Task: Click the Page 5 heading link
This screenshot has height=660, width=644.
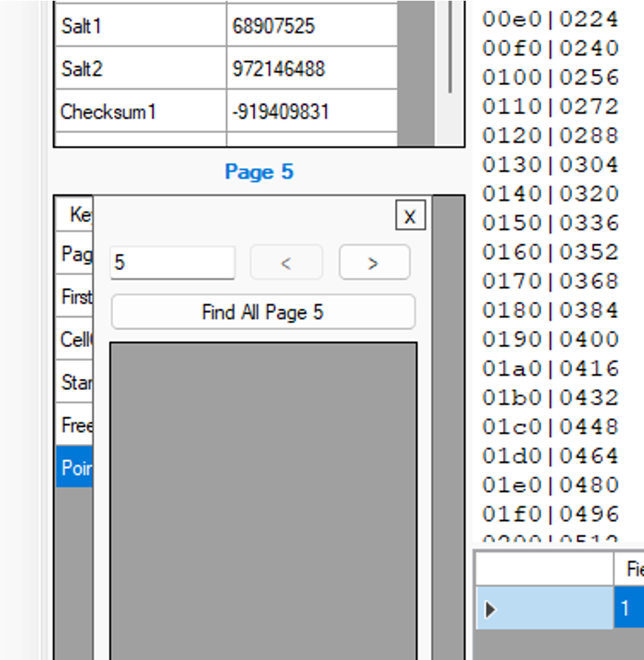Action: coord(259,172)
